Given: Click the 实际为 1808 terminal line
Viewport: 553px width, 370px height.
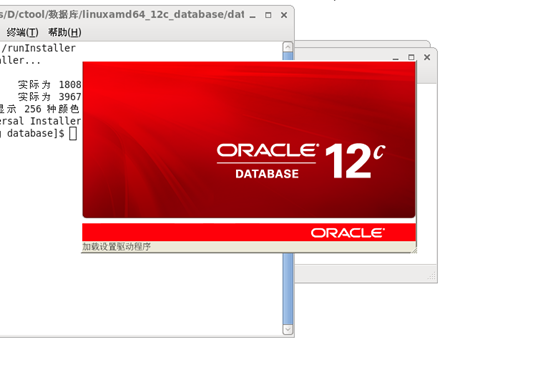Looking at the screenshot, I should pyautogui.click(x=49, y=85).
